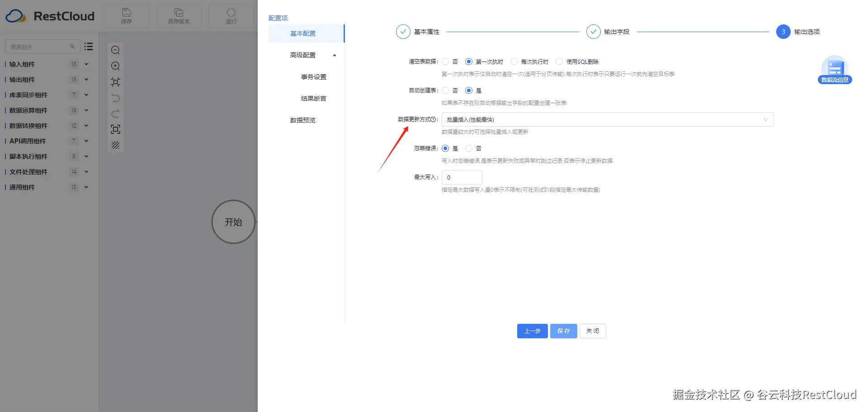Screen dimensions: 868x412
Task: Click the help icon beside 数据更新方式
Action: pos(433,119)
